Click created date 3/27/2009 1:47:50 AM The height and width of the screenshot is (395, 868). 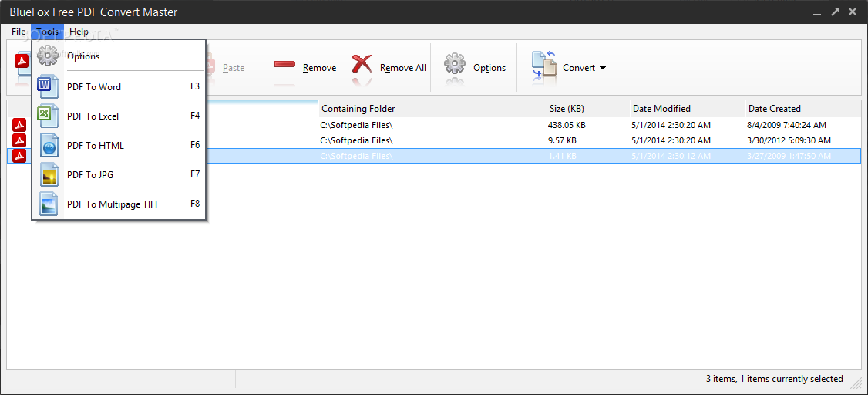(x=789, y=156)
